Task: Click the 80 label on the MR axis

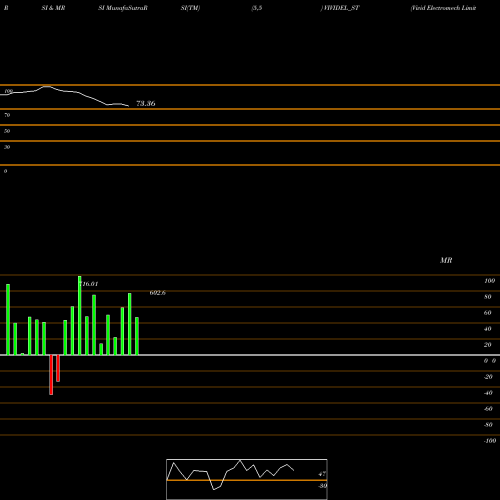Action: click(488, 297)
